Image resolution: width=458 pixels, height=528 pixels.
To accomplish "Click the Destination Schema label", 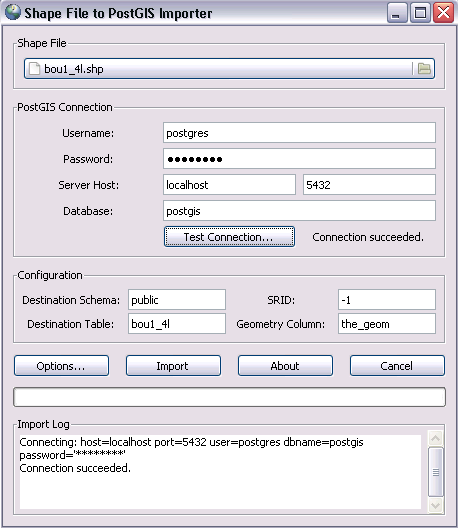I will [71, 300].
